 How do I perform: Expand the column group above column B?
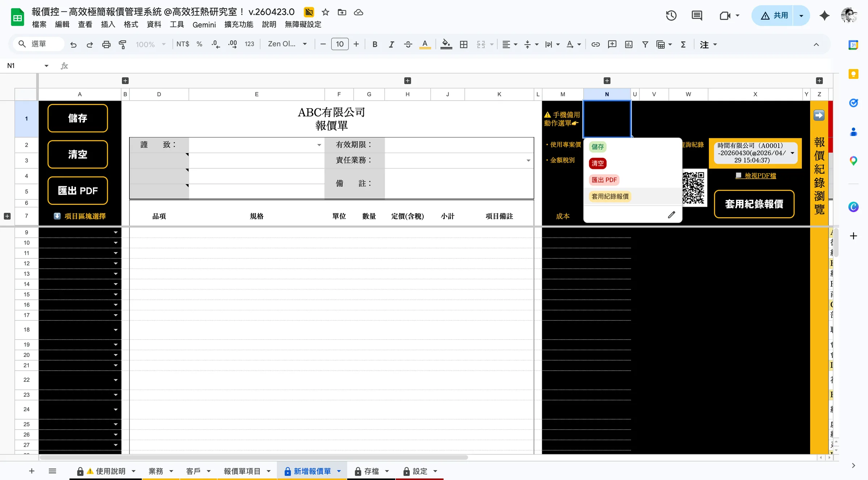pyautogui.click(x=125, y=81)
